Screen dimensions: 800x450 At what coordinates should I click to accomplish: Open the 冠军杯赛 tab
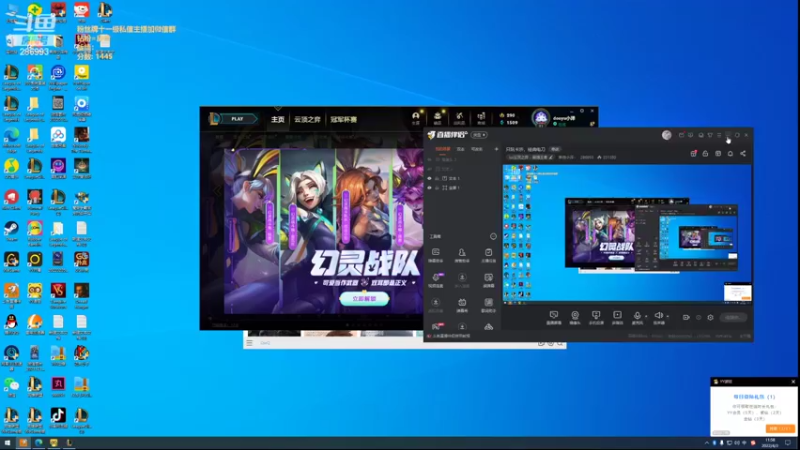pyautogui.click(x=343, y=119)
